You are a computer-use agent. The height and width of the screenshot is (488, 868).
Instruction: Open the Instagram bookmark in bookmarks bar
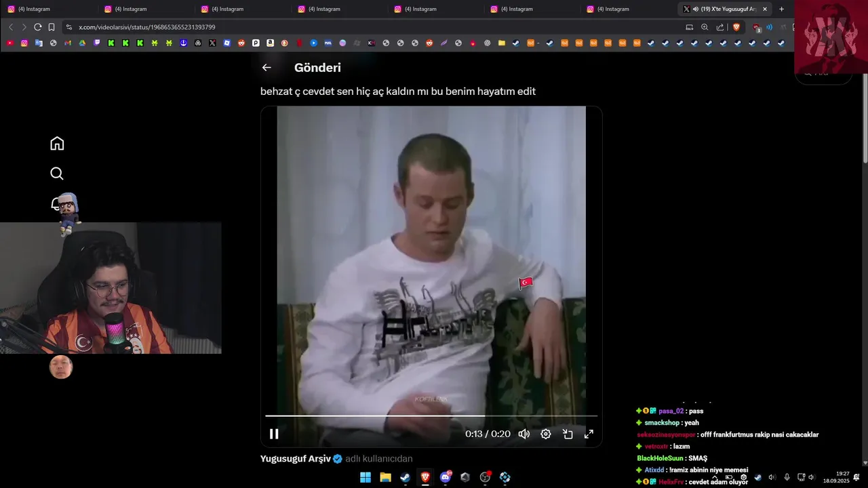pyautogui.click(x=24, y=43)
